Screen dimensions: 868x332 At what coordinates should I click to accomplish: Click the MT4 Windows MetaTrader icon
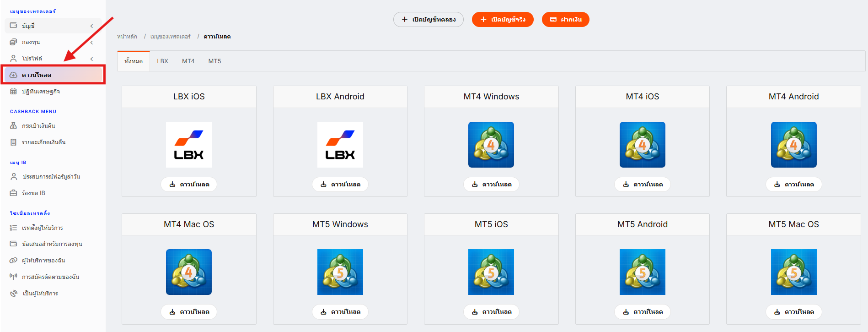[x=491, y=145]
